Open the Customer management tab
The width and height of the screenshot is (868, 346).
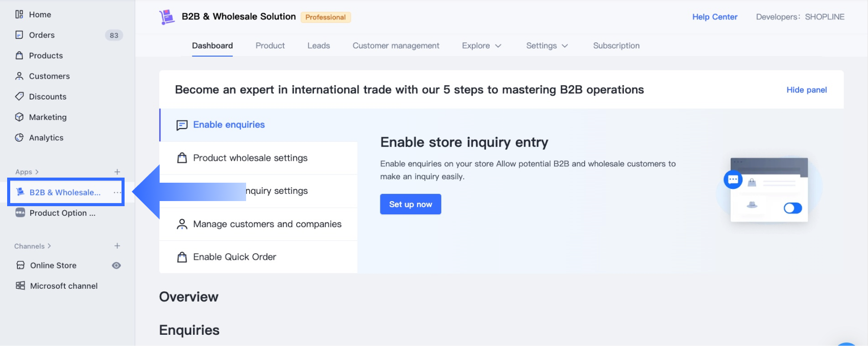(x=396, y=46)
